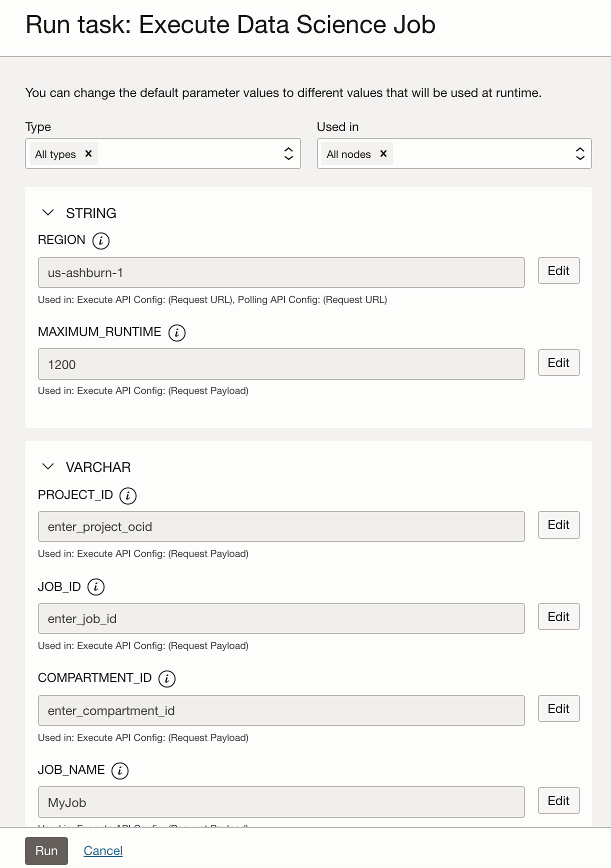Click the COMPARTMENT_ID value field
This screenshot has height=868, width=611.
click(281, 710)
